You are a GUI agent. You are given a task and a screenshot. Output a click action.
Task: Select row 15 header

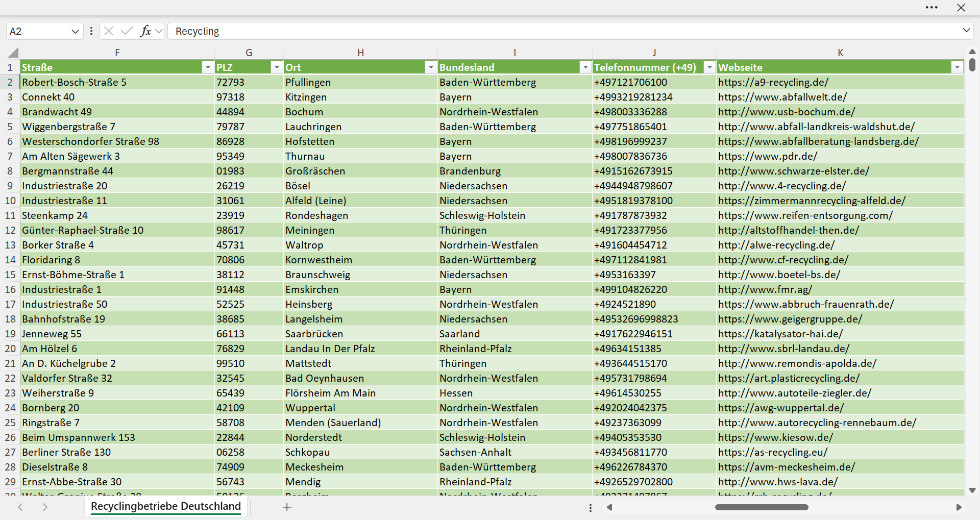click(10, 275)
